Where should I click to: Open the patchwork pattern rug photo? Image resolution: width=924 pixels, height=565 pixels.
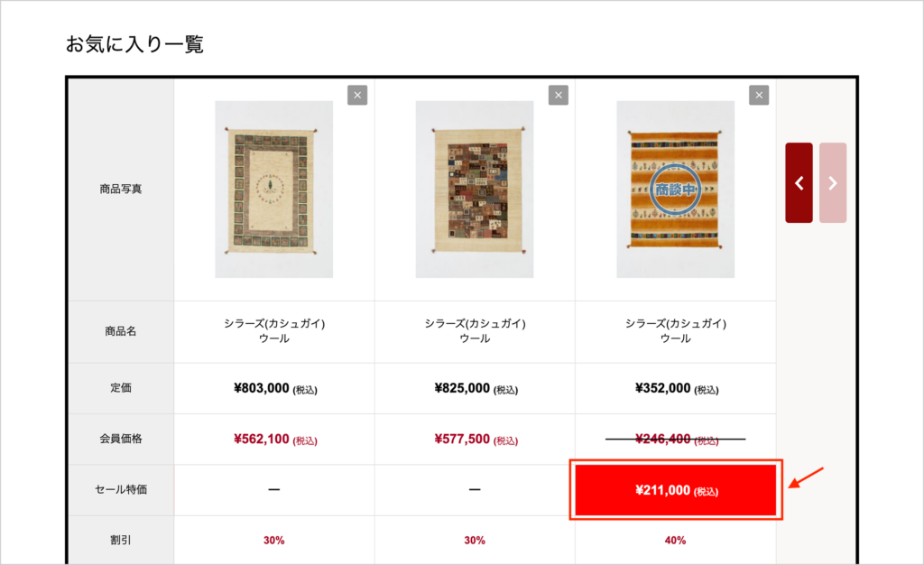click(x=475, y=190)
